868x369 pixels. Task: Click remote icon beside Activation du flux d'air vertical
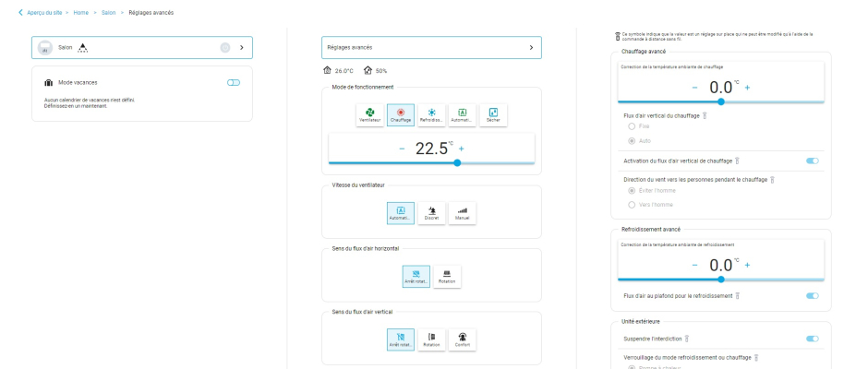pos(738,161)
